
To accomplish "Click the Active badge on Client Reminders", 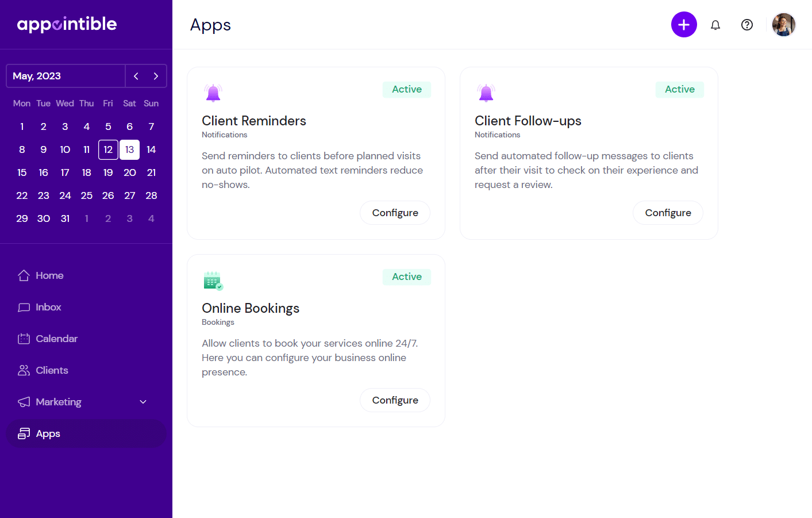I will pyautogui.click(x=406, y=89).
